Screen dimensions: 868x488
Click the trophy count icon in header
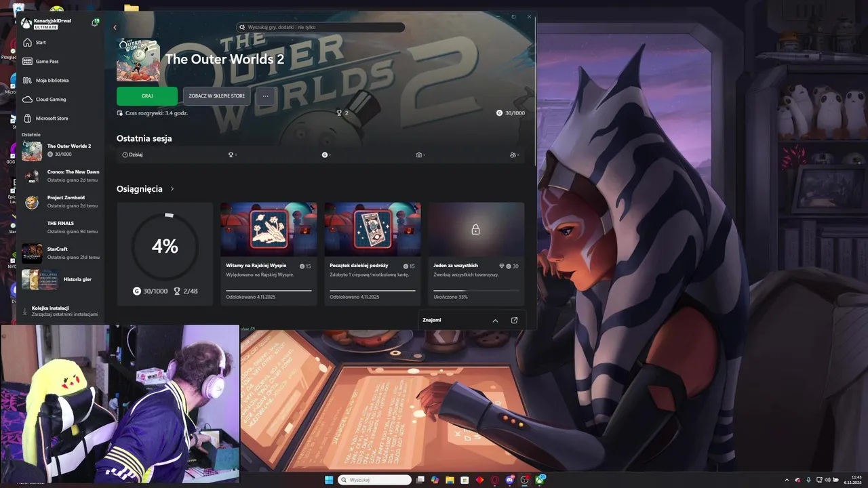coord(340,113)
